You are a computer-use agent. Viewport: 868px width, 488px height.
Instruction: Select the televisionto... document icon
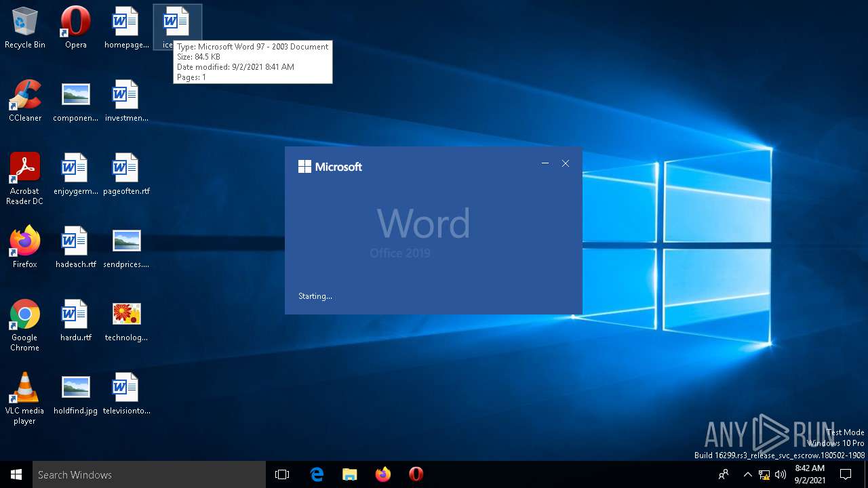point(126,394)
